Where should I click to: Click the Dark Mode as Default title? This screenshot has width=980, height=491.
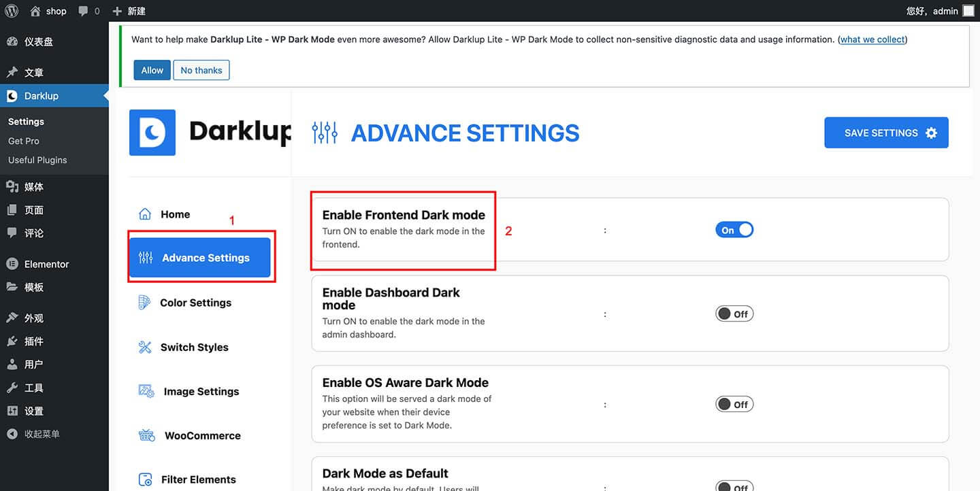pos(385,473)
